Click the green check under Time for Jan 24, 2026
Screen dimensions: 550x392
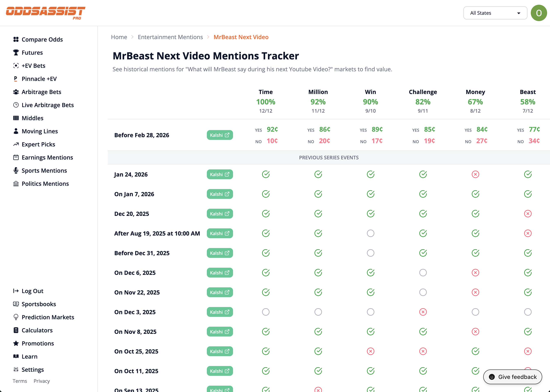pyautogui.click(x=265, y=174)
